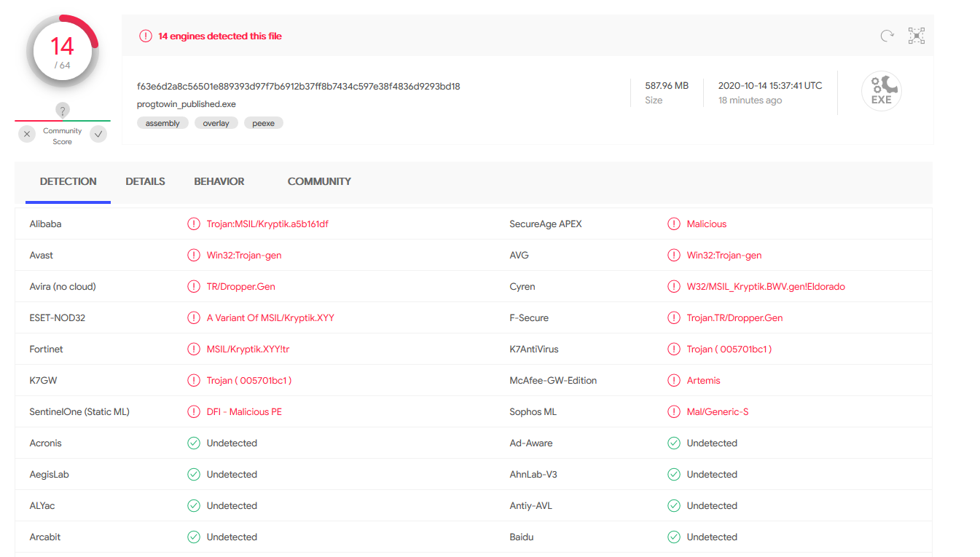Click the Arcabit undetected check icon
The height and width of the screenshot is (557, 980).
click(194, 537)
